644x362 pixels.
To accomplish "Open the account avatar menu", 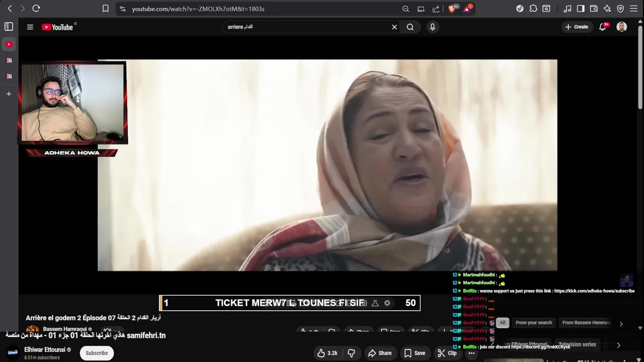I will point(622,27).
